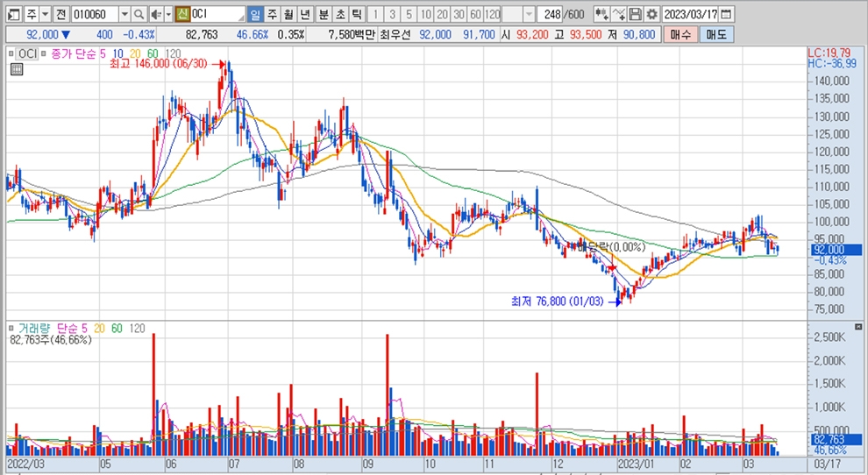Add an indicator line icon
The image size is (868, 475).
pos(620,14)
